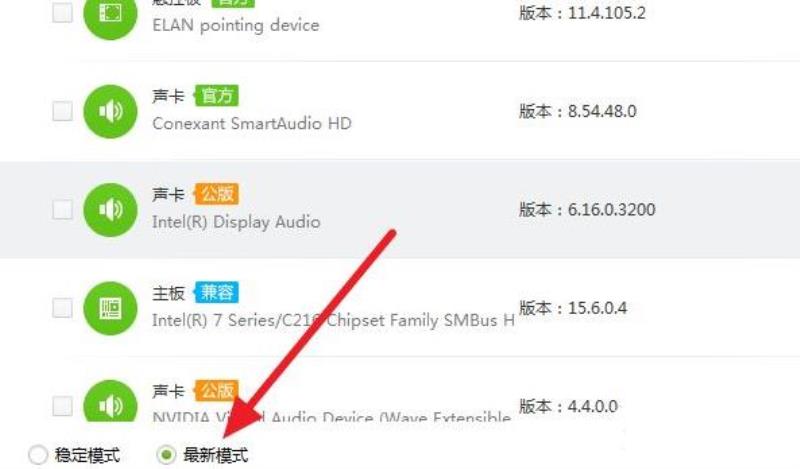Click the Conexant SmartAudio HD speaker icon

(110, 111)
